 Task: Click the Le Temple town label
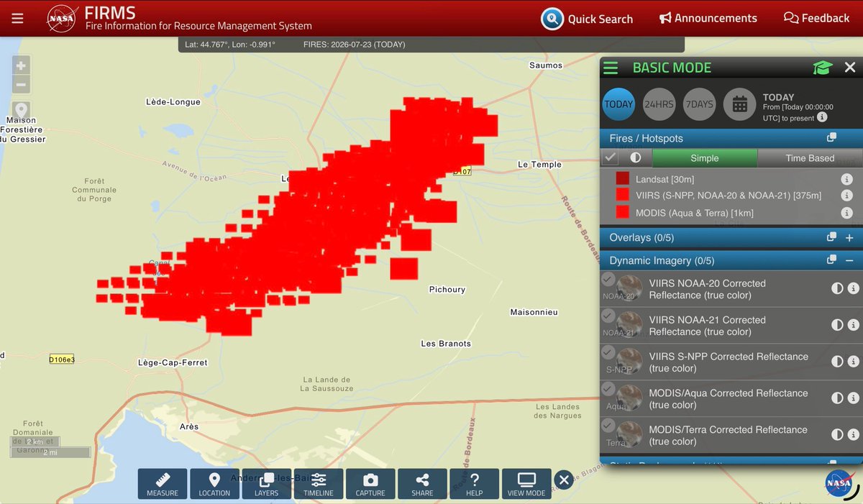(539, 165)
